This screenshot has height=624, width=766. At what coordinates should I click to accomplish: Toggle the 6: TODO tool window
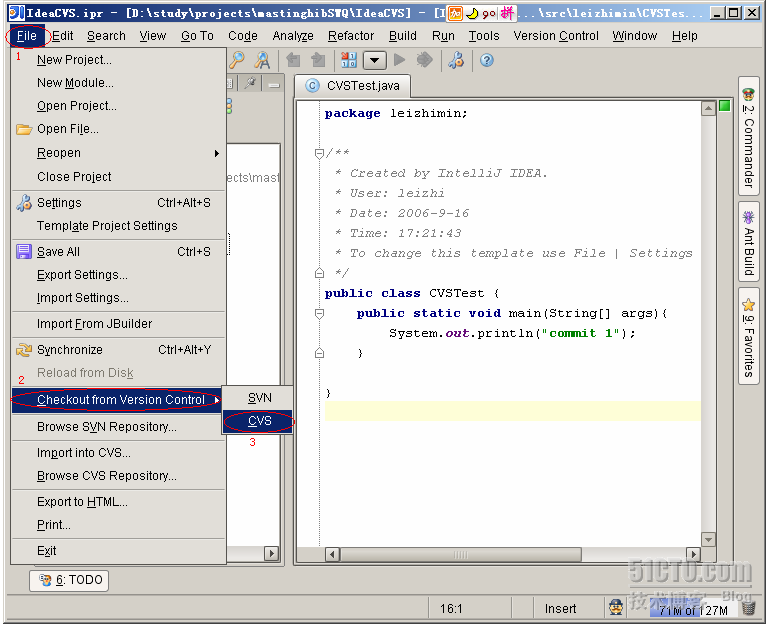[x=70, y=580]
